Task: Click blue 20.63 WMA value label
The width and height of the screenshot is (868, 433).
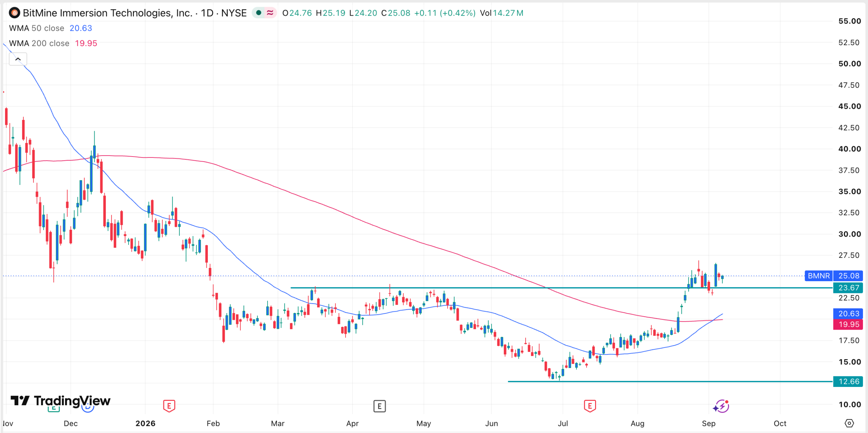Action: [x=848, y=314]
